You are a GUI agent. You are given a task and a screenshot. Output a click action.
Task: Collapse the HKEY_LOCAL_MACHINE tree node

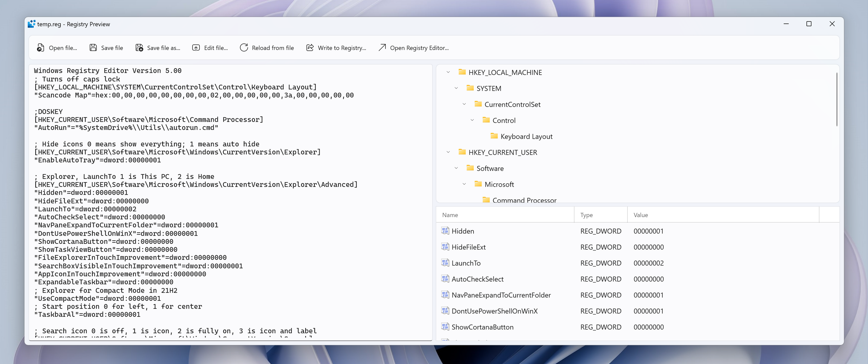pos(448,72)
